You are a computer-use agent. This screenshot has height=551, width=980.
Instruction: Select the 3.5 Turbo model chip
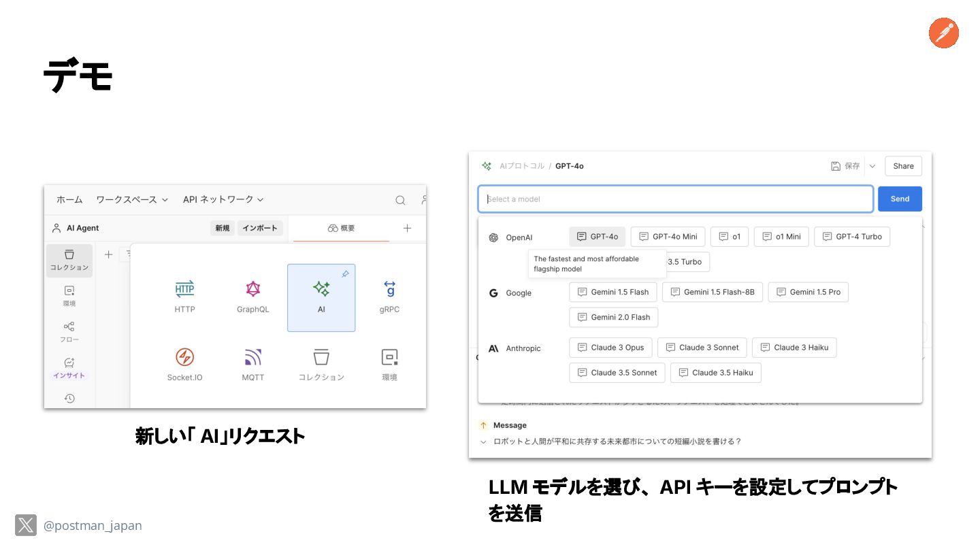tap(687, 262)
